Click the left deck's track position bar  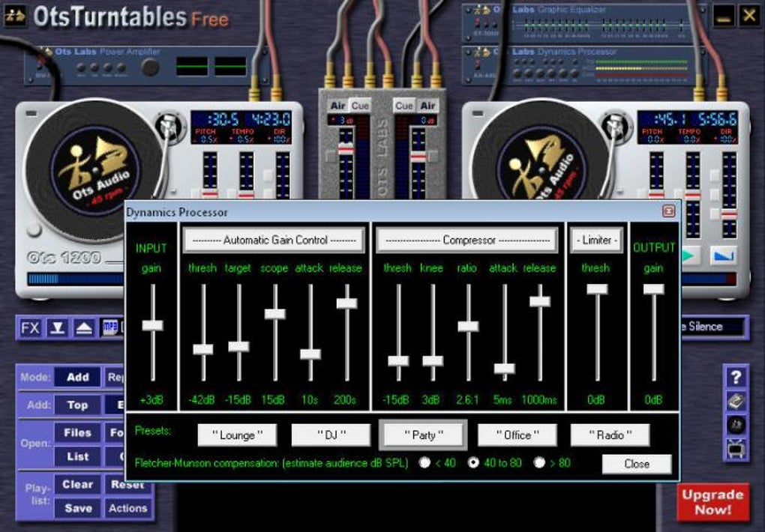coord(76,279)
